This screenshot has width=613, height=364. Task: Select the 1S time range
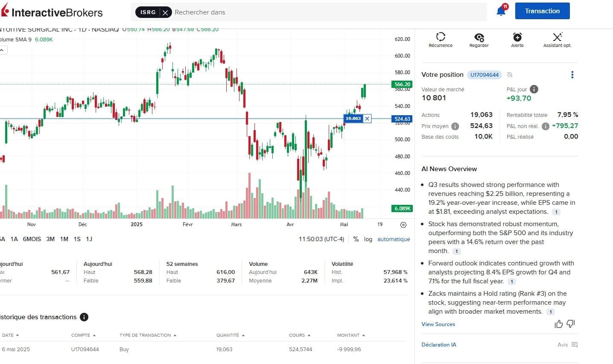[77, 239]
